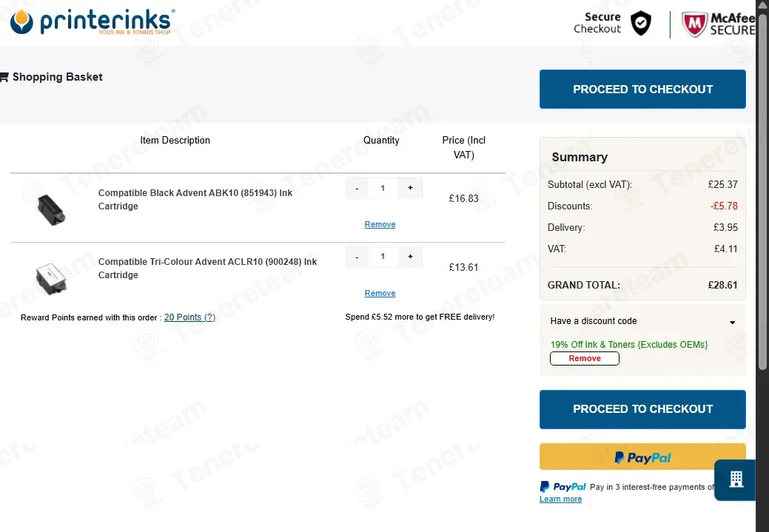The width and height of the screenshot is (769, 532).
Task: Open the floating building icon widget
Action: tap(736, 479)
